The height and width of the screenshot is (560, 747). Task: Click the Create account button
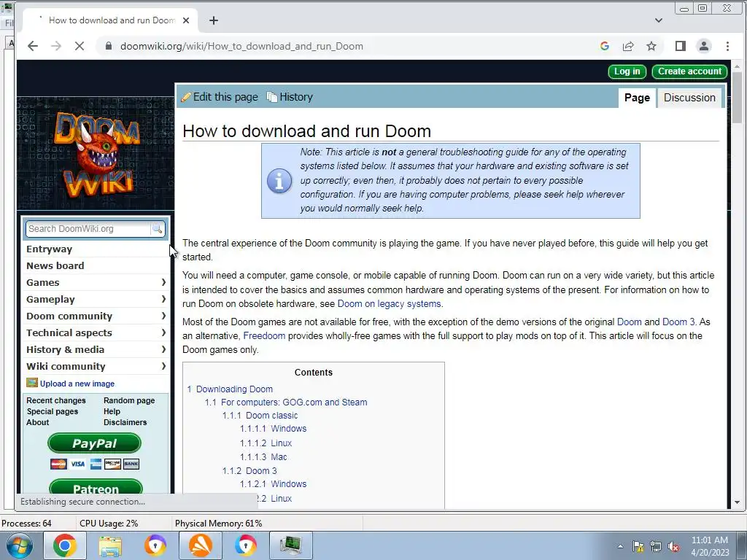(689, 71)
